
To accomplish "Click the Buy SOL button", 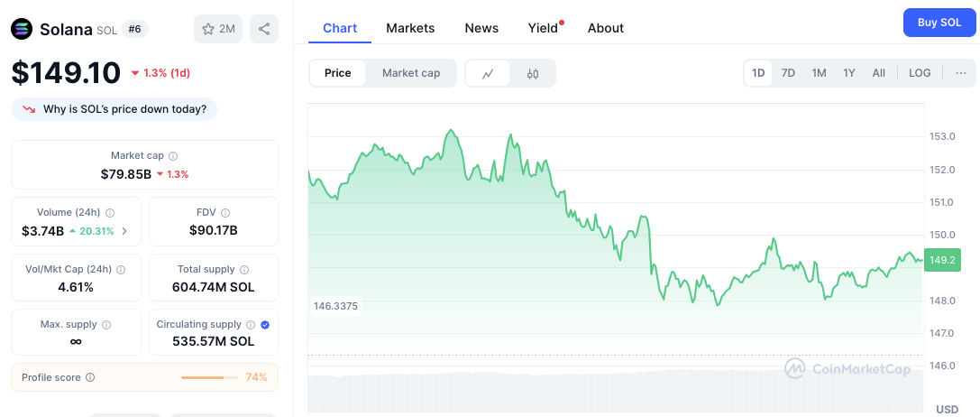I will 939,23.
